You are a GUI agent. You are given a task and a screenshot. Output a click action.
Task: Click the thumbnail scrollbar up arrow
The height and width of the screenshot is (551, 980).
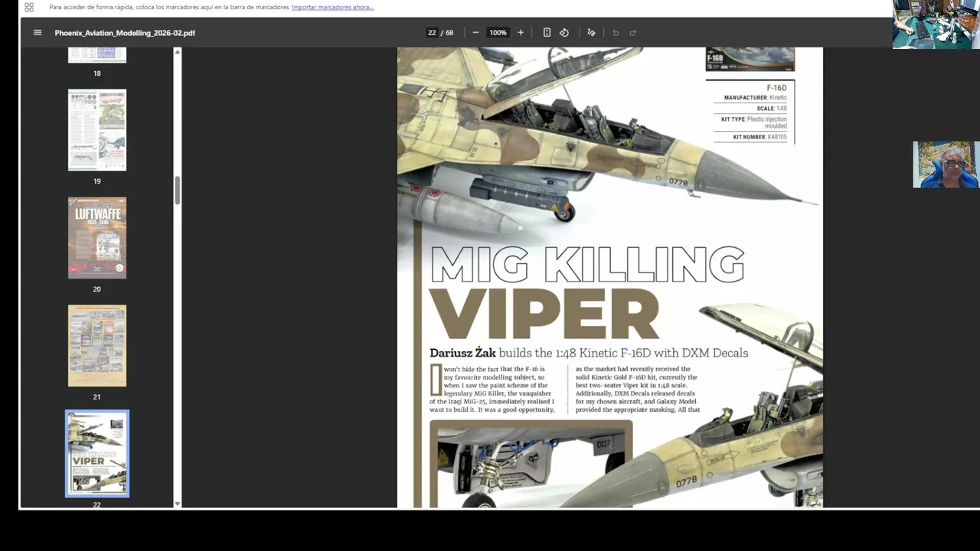point(178,51)
